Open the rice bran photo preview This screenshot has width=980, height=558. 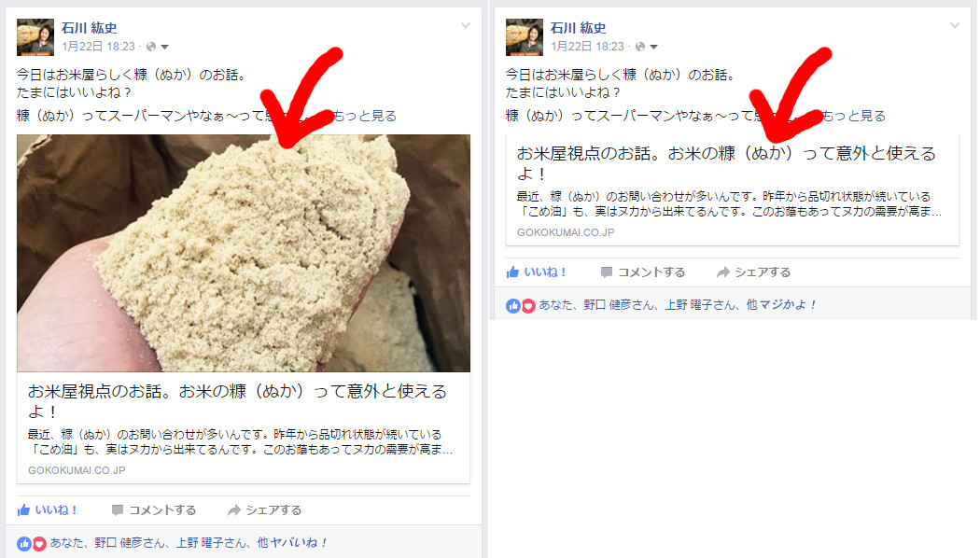244,253
